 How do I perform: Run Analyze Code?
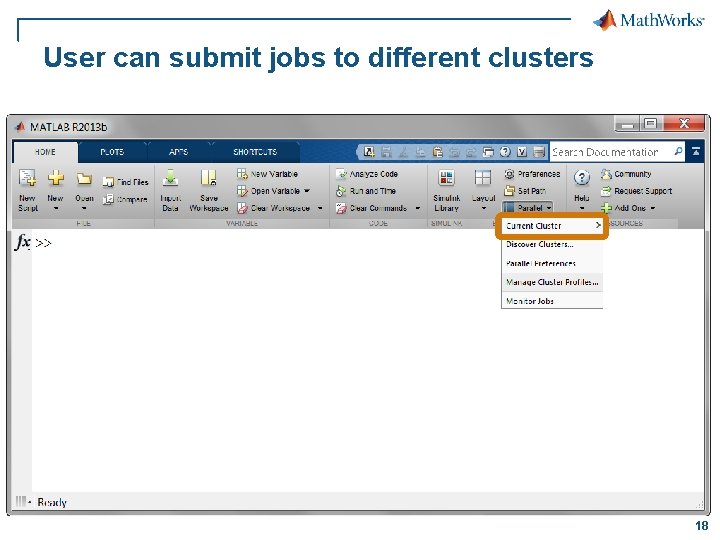(366, 174)
